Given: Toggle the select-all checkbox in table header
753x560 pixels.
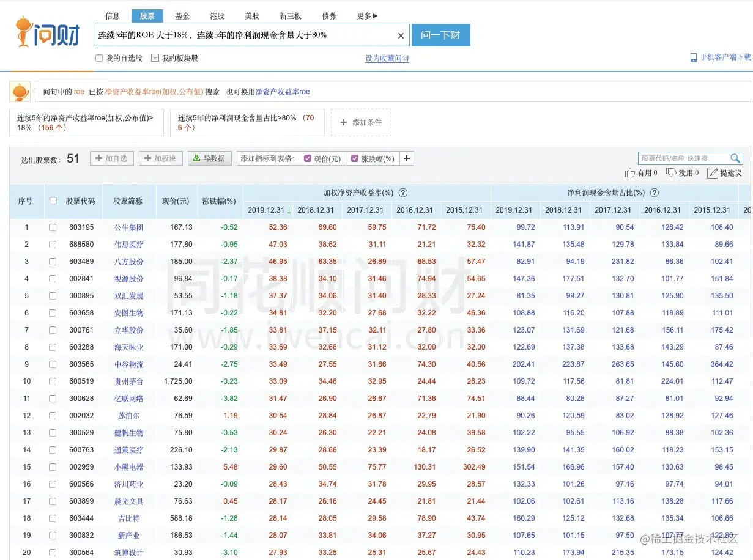Looking at the screenshot, I should (x=53, y=201).
